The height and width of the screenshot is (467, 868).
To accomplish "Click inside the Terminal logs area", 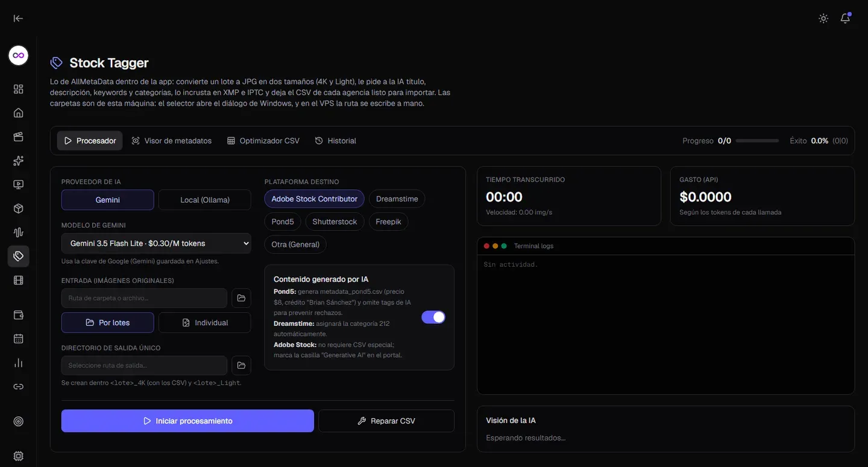I will point(665,325).
